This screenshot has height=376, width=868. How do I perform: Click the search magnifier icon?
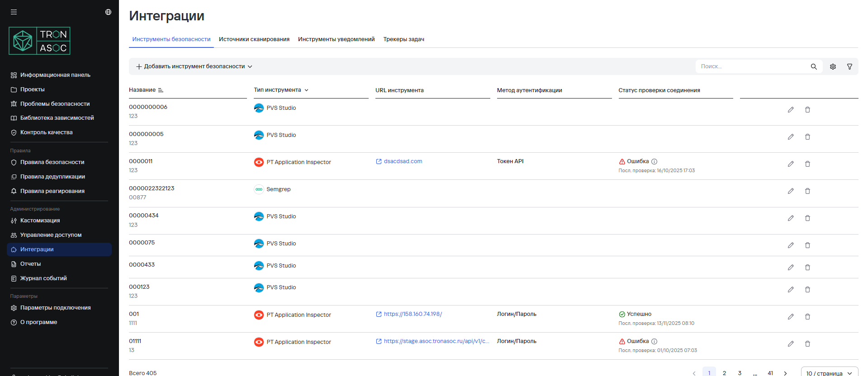click(814, 66)
